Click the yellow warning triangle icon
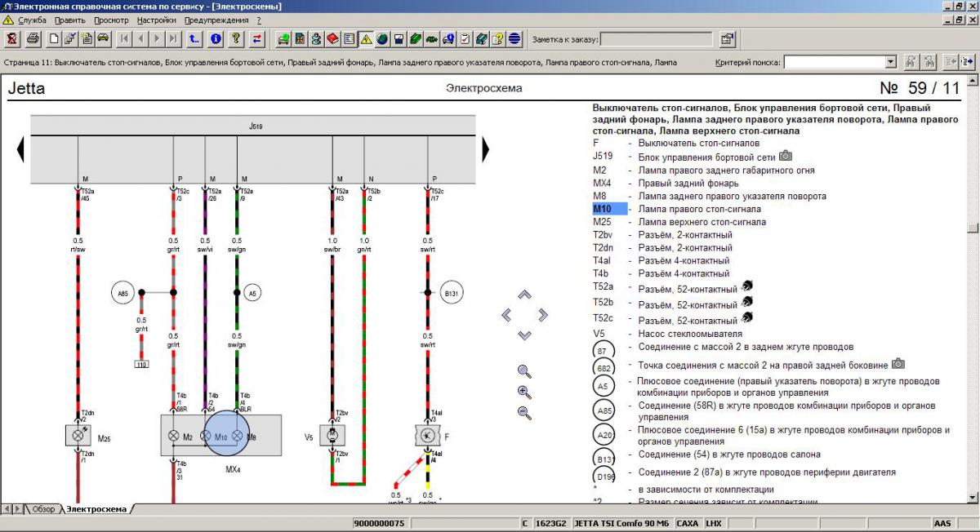 (366, 38)
